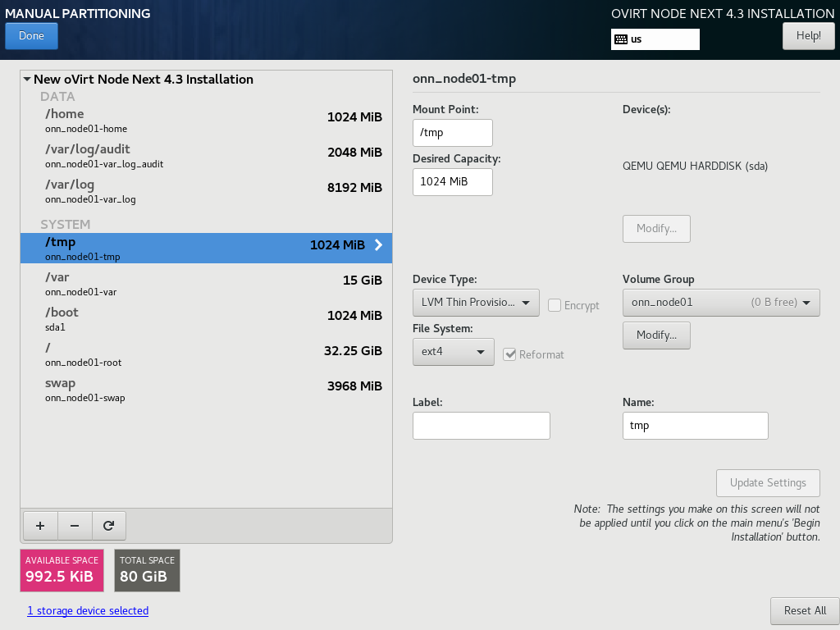
Task: Click the reload storage configuration icon
Action: 109,526
